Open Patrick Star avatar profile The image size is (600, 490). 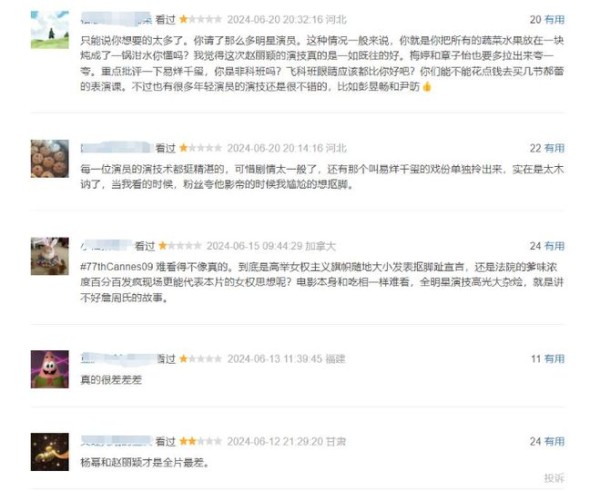coord(50,369)
